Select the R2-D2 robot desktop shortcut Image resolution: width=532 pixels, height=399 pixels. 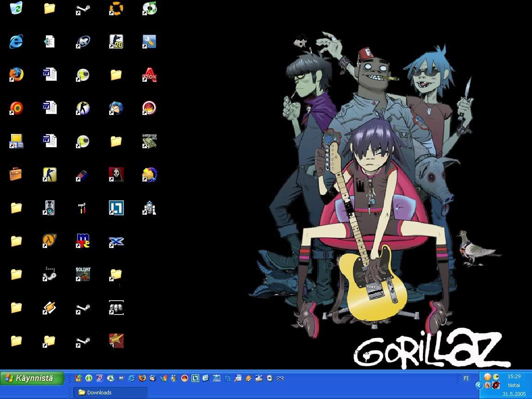(149, 208)
